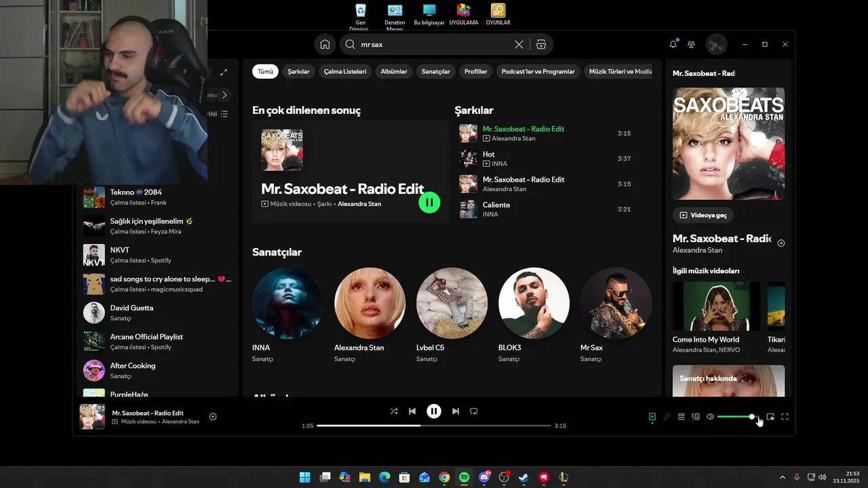This screenshot has width=868, height=488.
Task: Select the Çalma Listeleri filter chip
Action: [345, 71]
